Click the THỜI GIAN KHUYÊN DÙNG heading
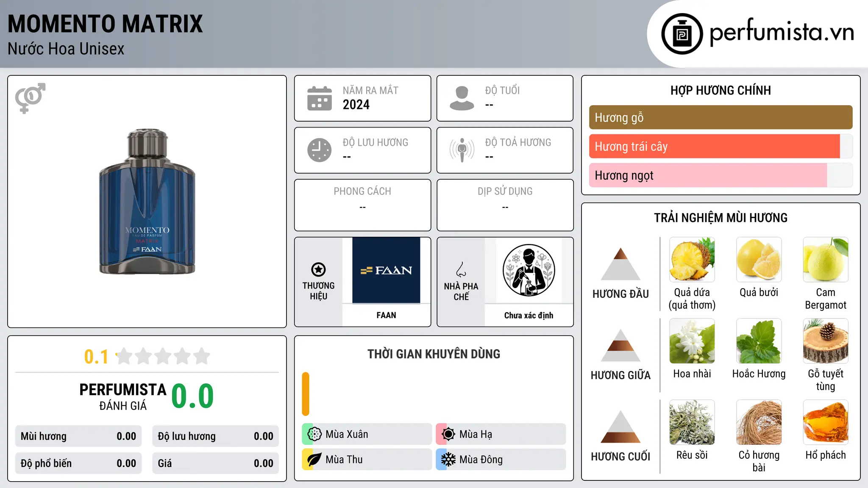868x488 pixels. (434, 354)
